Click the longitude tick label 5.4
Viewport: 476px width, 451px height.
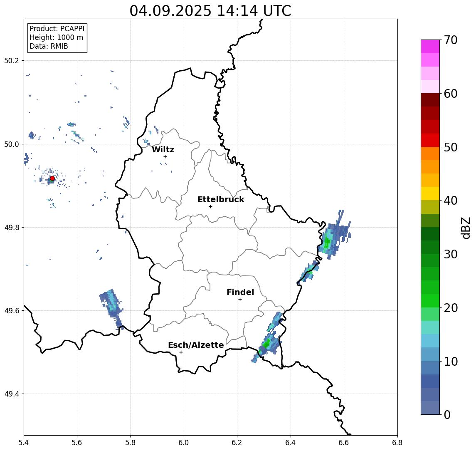point(24,442)
